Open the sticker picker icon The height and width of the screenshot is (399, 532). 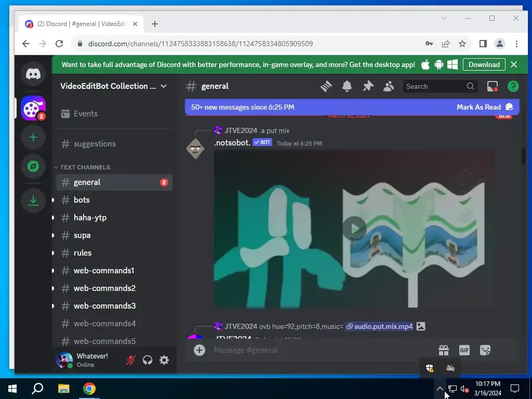pos(485,350)
